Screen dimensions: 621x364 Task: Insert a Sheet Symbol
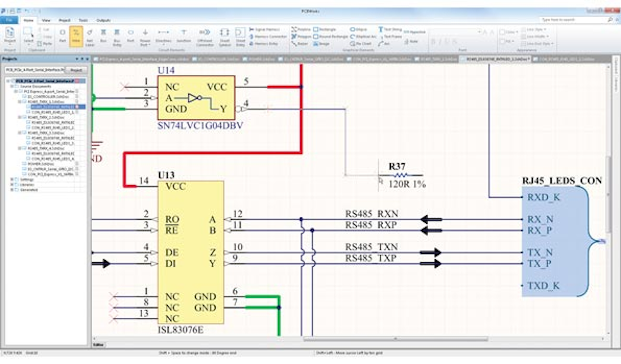[224, 34]
